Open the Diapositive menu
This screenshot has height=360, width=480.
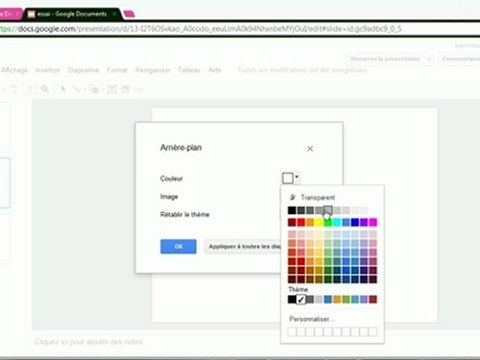point(83,70)
